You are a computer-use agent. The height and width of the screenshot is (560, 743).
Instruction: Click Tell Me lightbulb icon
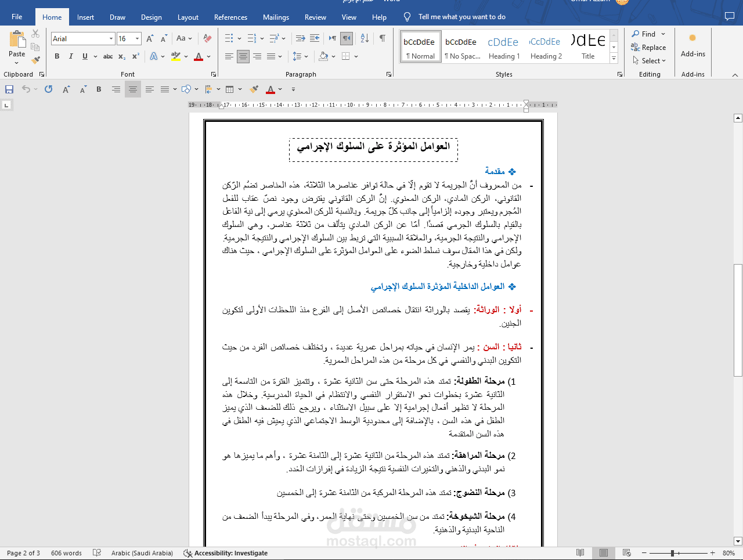tap(407, 17)
